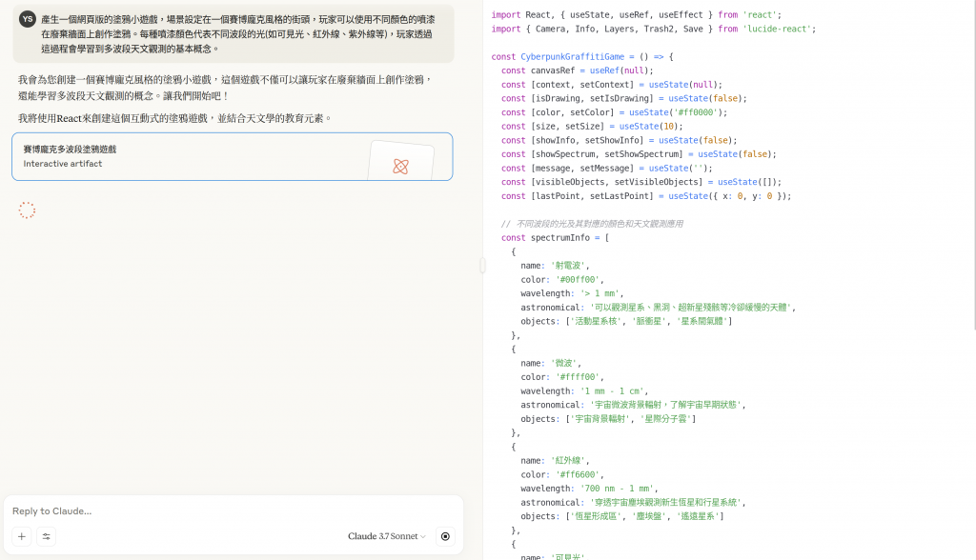The image size is (976, 560).
Task: Open the chat settings sliders icon
Action: (x=46, y=536)
